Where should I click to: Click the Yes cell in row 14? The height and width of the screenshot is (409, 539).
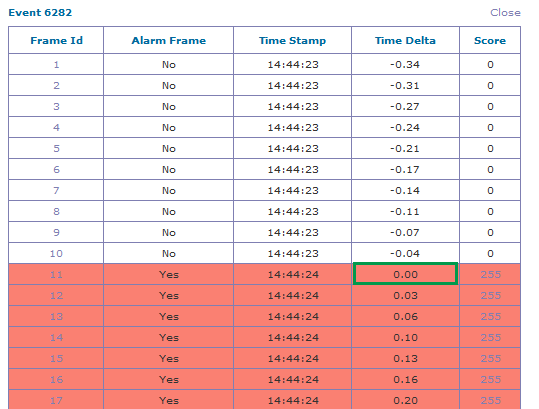pyautogui.click(x=169, y=338)
